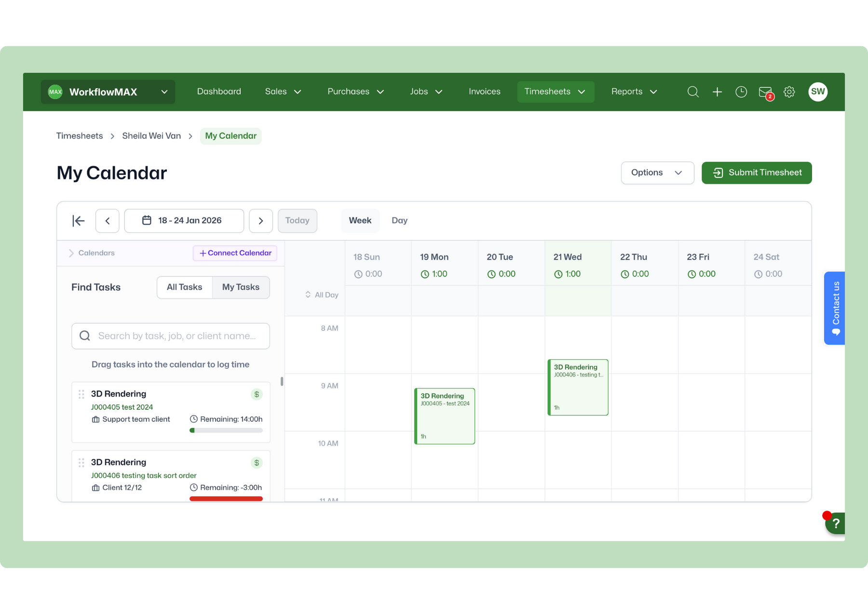Viewport: 868px width, 595px height.
Task: Click the WorkflowMAX logo badge
Action: 55,92
